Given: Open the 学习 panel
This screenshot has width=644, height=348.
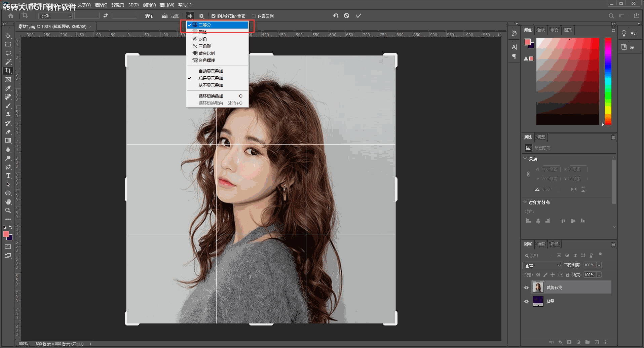Looking at the screenshot, I should [630, 33].
